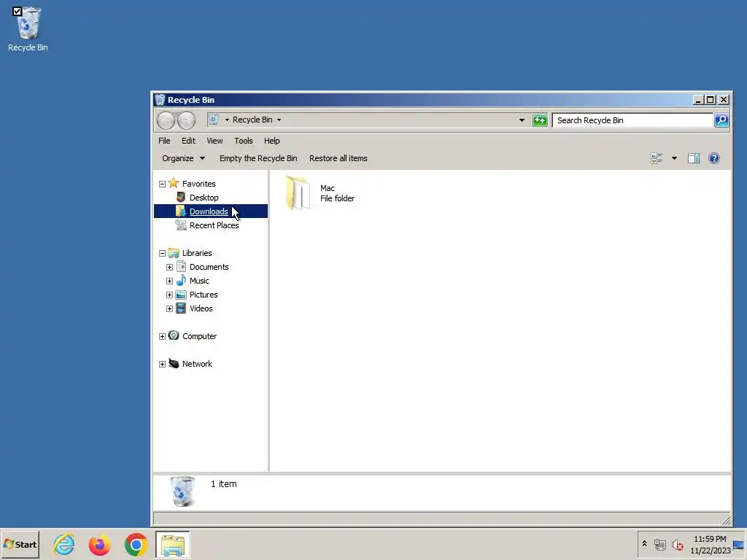Click the Recycle Bin icon in details pane
This screenshot has height=560, width=747.
coord(182,491)
